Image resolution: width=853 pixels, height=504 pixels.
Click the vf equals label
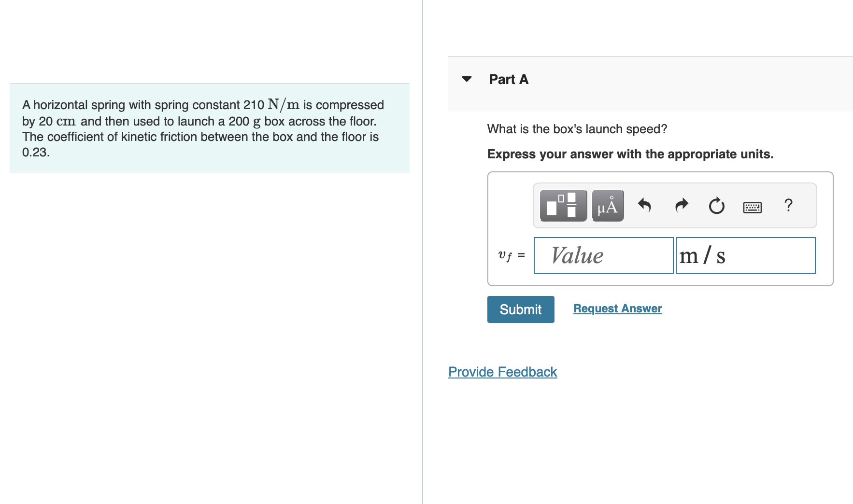tap(511, 255)
